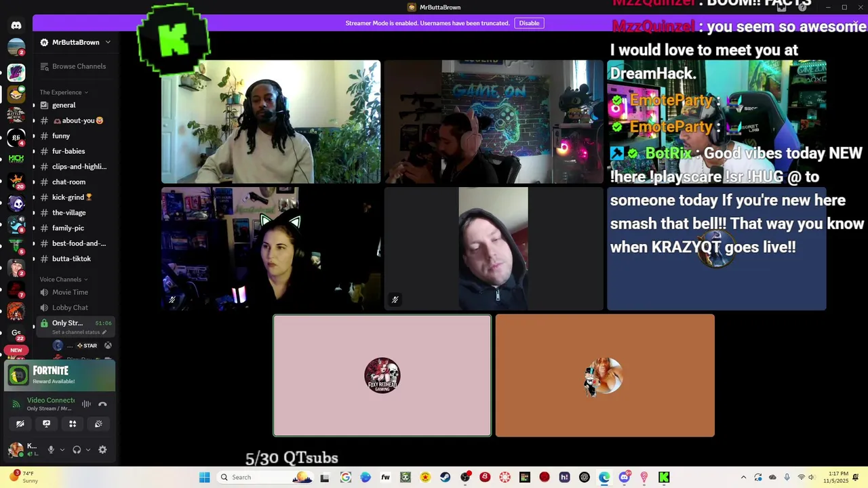The image size is (868, 488).
Task: Collapse the Voice Channels category
Action: click(x=63, y=279)
